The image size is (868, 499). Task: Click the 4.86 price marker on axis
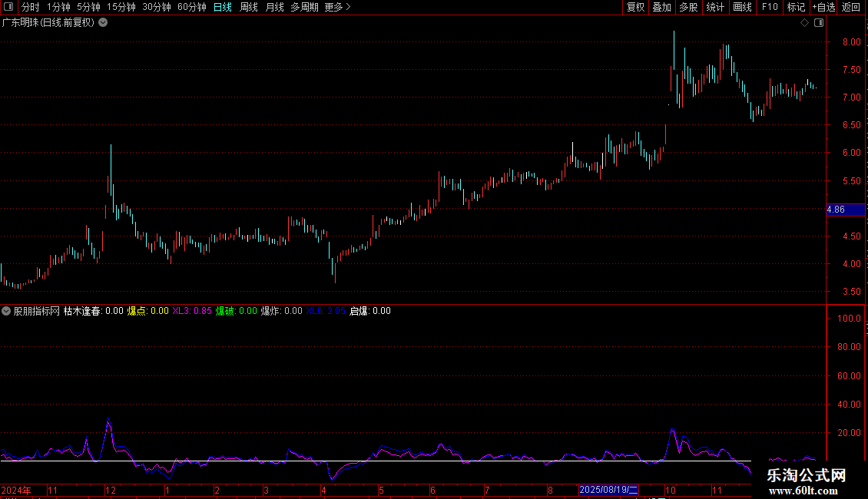click(x=845, y=210)
